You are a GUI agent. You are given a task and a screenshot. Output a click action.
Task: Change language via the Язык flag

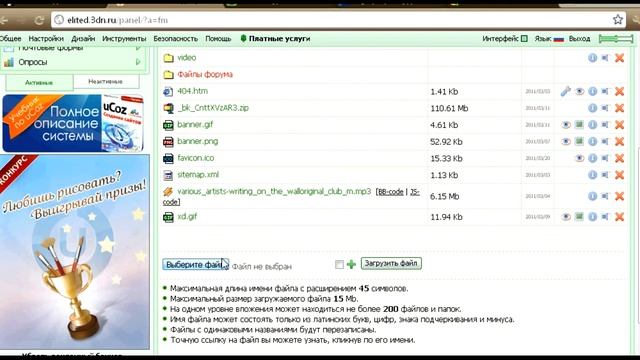point(559,39)
